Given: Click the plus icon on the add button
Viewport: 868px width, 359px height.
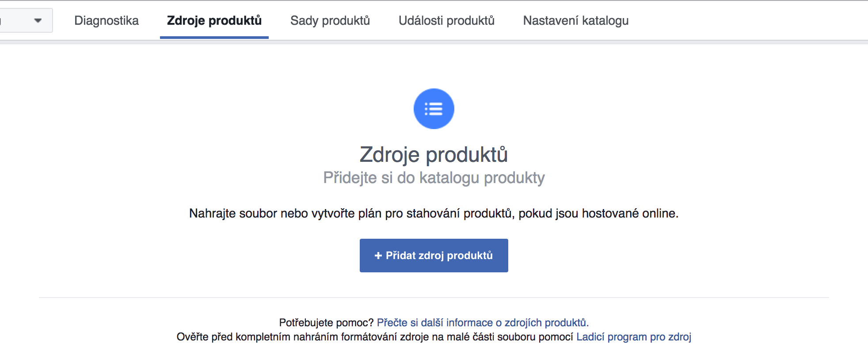Looking at the screenshot, I should point(378,256).
